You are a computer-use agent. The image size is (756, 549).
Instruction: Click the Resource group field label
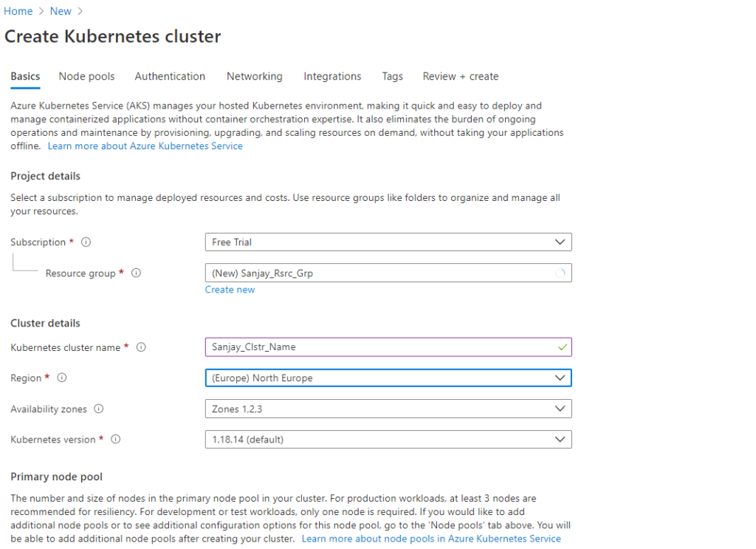(80, 273)
